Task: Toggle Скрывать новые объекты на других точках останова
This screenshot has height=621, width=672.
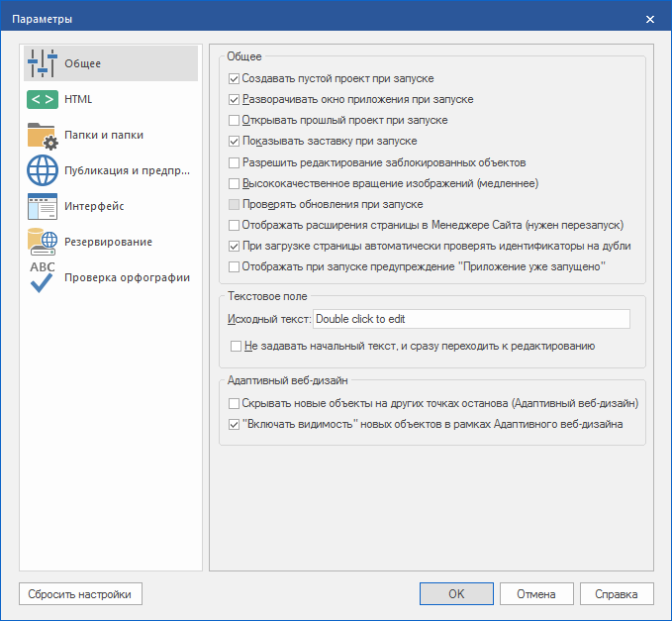Action: click(235, 404)
